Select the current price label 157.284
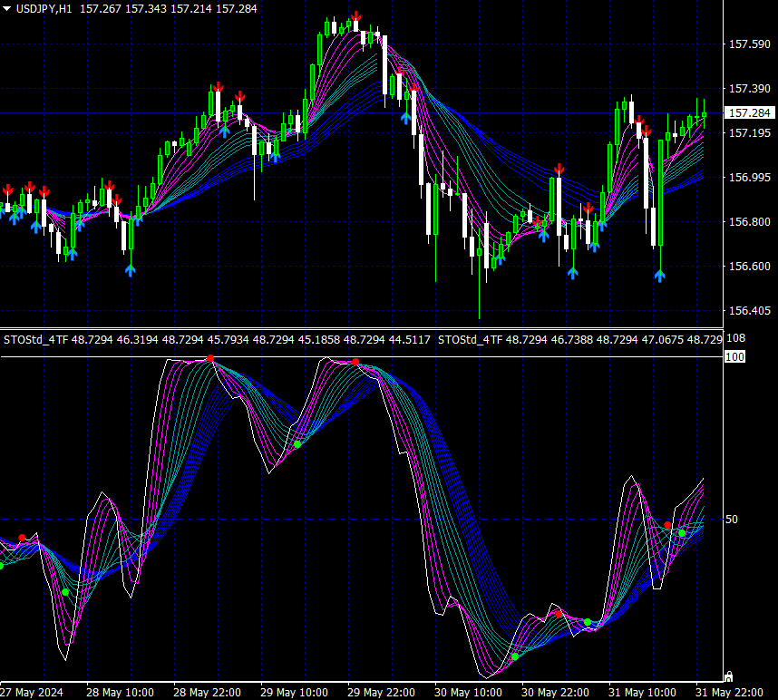778x700 pixels. (x=749, y=113)
